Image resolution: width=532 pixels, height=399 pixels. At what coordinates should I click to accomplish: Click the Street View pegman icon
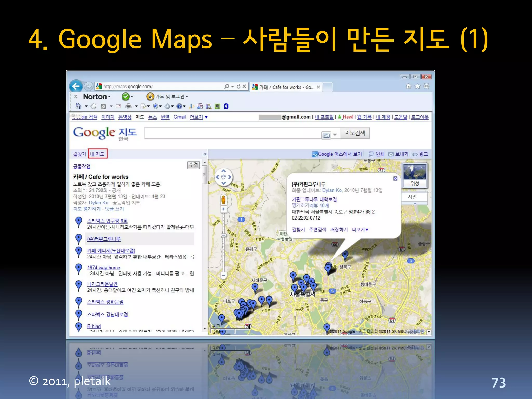coord(223,200)
